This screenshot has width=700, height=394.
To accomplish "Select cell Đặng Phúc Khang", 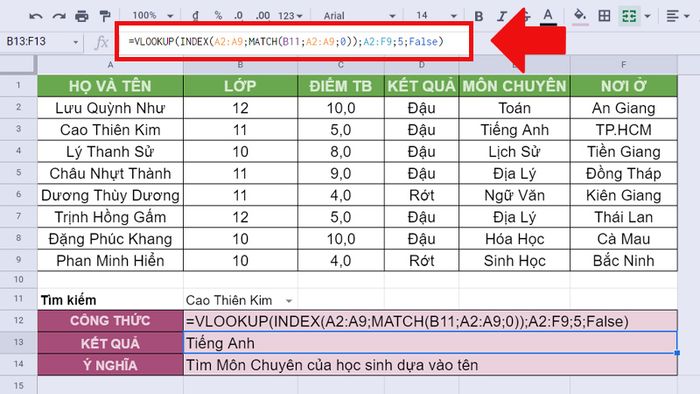I will [x=110, y=239].
